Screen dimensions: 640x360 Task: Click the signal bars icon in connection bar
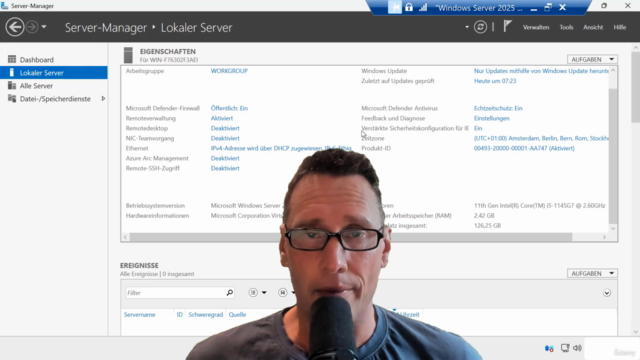[423, 7]
